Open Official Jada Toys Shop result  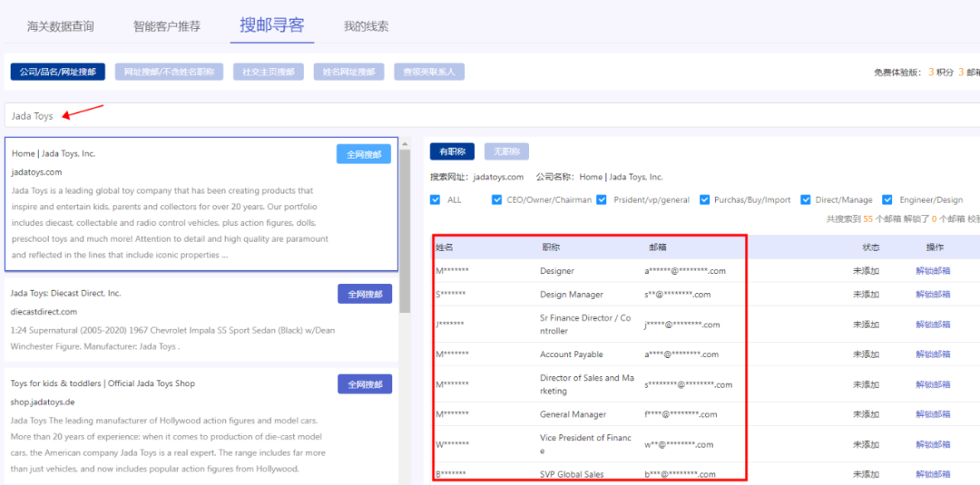pos(103,383)
